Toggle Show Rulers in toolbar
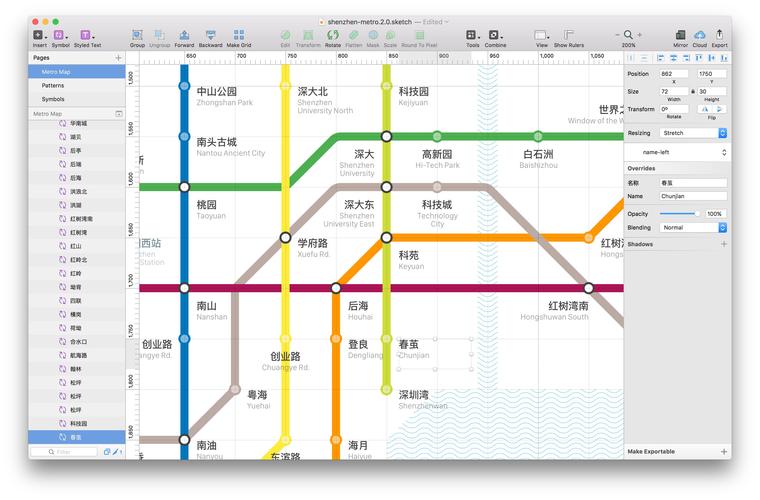The height and width of the screenshot is (500, 760). 569,35
